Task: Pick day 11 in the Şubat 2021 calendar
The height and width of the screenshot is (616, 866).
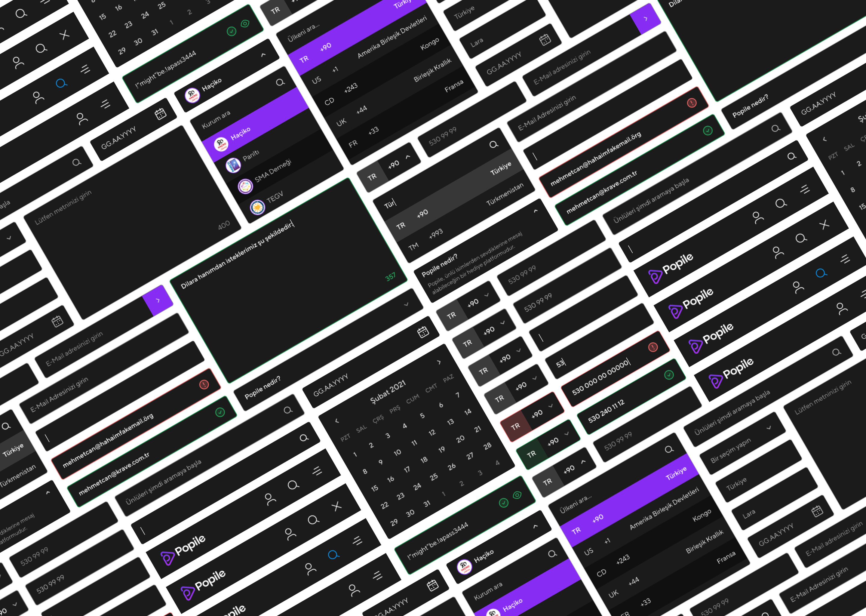Action: coord(414,443)
